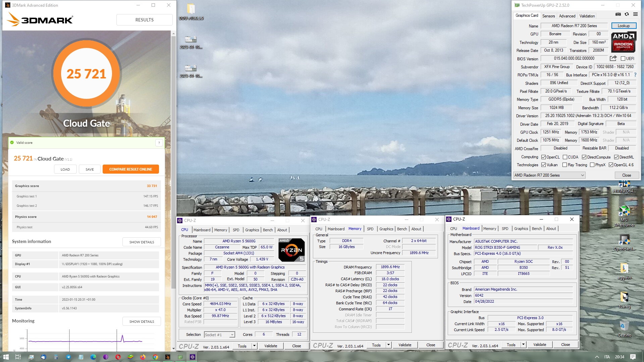Viewport: 644px width, 362px height.
Task: Open the Windows Start menu
Action: pos(6,357)
